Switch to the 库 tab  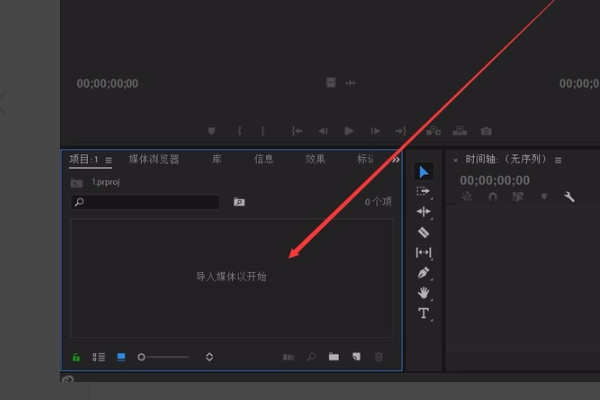tap(217, 159)
